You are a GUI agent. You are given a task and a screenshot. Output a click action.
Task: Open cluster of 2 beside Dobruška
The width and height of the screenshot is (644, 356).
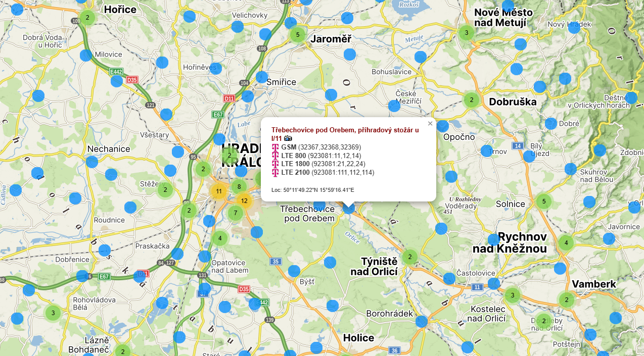pyautogui.click(x=471, y=100)
